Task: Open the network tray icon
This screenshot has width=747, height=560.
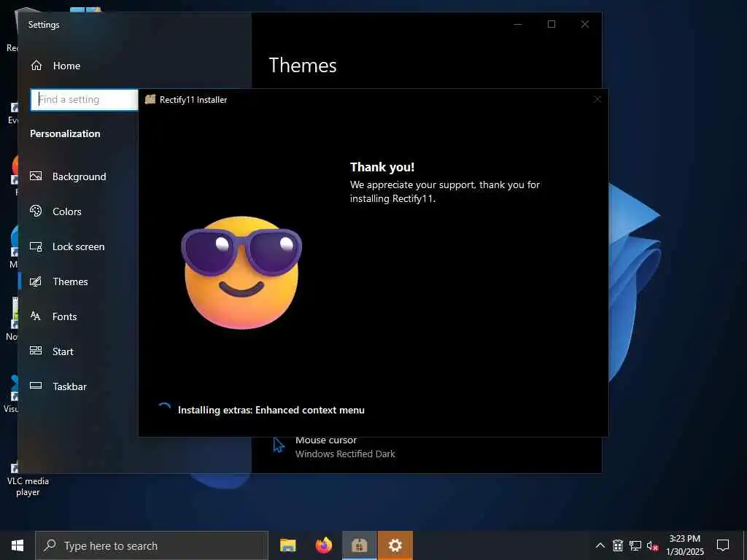Action: click(635, 545)
